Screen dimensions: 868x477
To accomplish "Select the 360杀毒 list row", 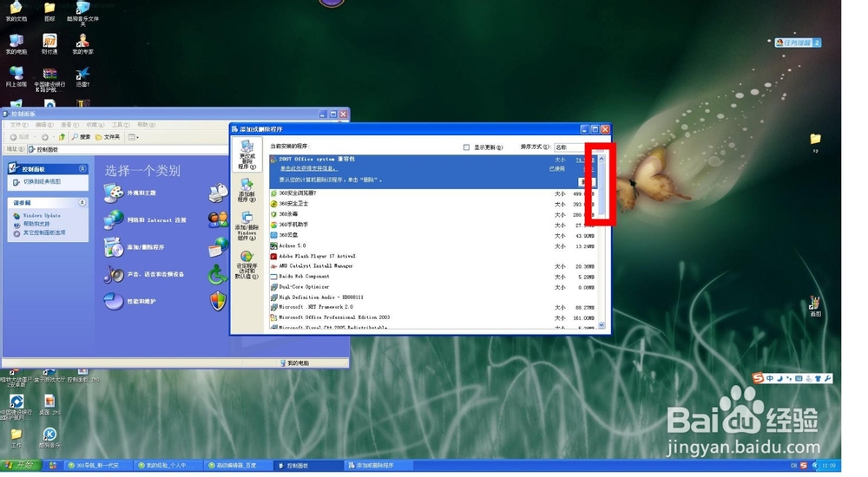I will (433, 215).
